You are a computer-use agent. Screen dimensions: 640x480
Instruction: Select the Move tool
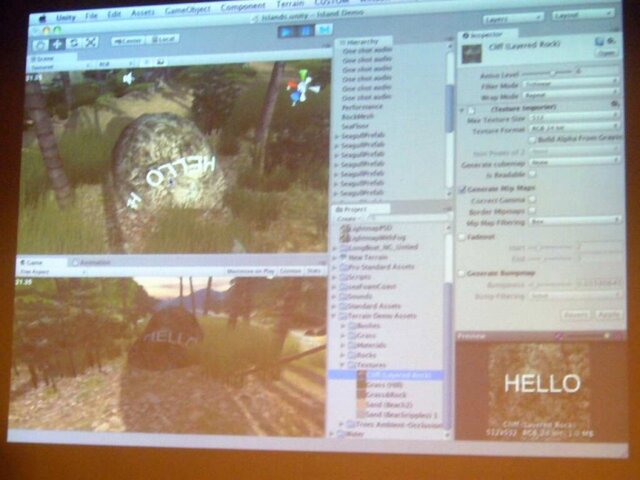57,44
